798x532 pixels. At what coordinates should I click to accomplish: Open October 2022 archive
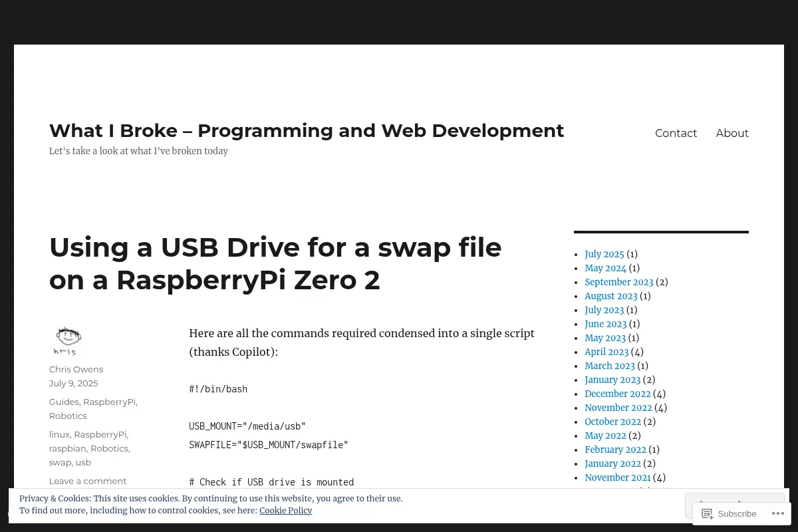(x=612, y=422)
